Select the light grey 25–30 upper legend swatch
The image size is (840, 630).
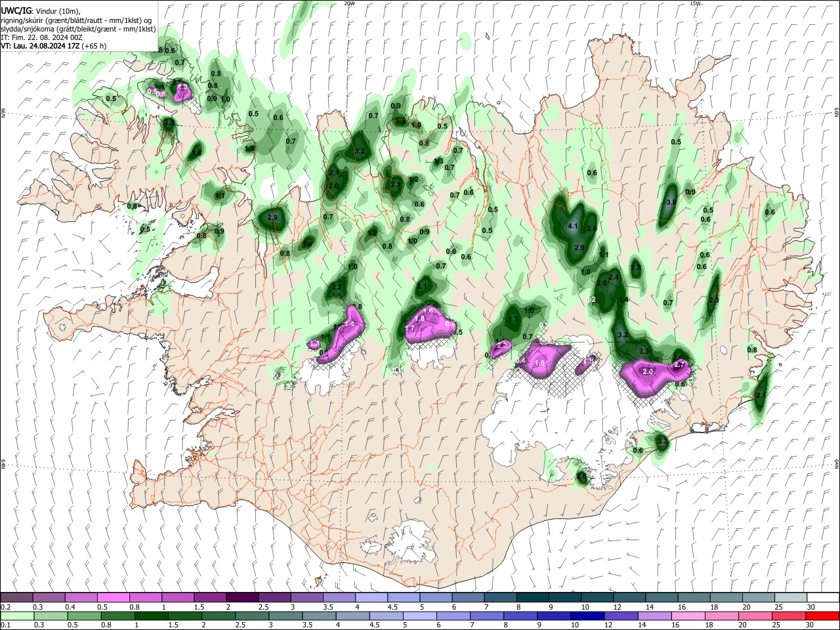click(791, 597)
